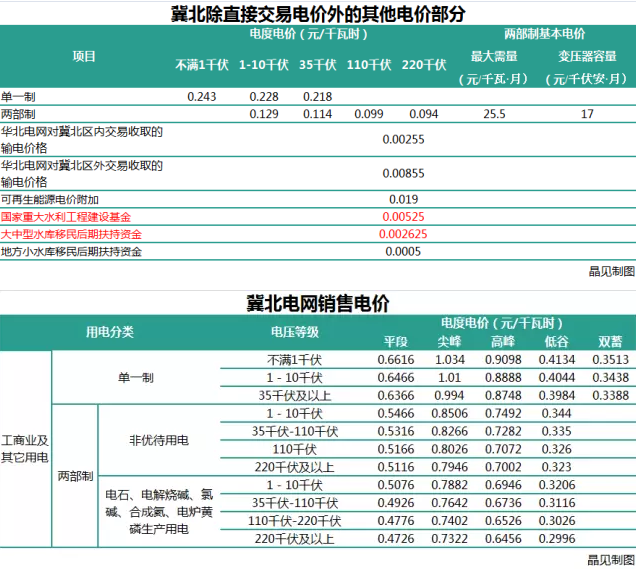This screenshot has height=569, width=636.
Task: Click the 双蓄 column header
Action: click(610, 339)
